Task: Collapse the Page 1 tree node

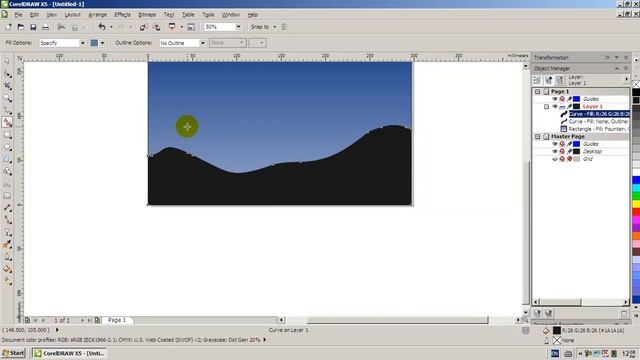Action: click(538, 91)
